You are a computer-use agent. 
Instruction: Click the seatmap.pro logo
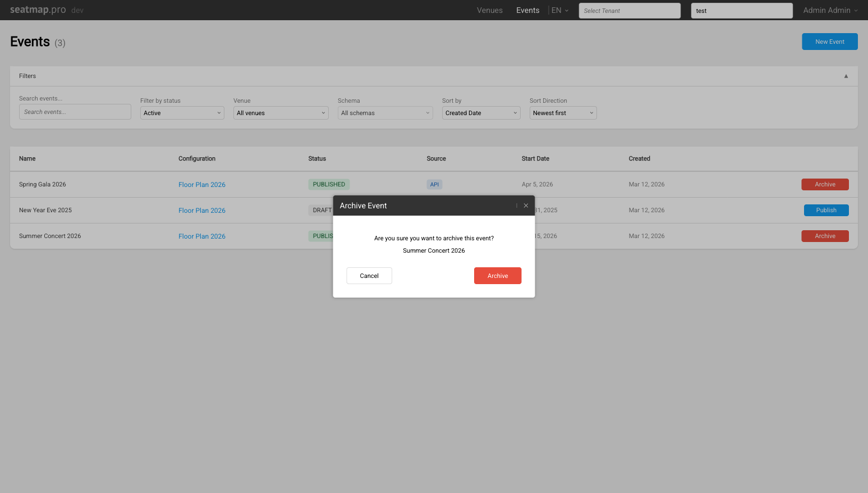[x=36, y=10]
